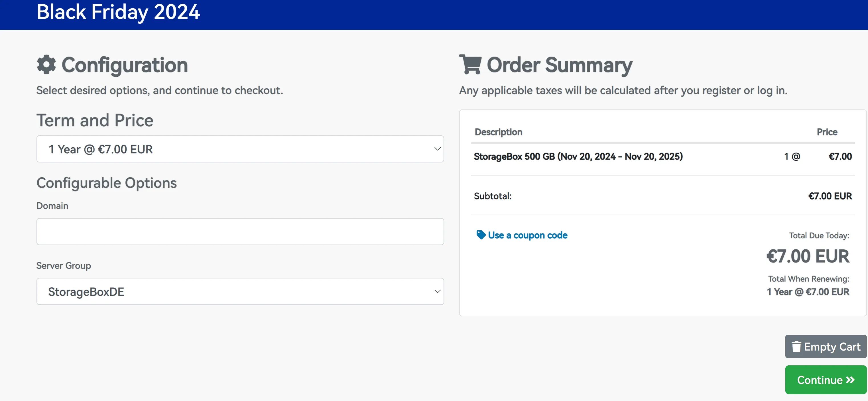Click the Term and Price heading
The image size is (868, 401).
tap(95, 120)
